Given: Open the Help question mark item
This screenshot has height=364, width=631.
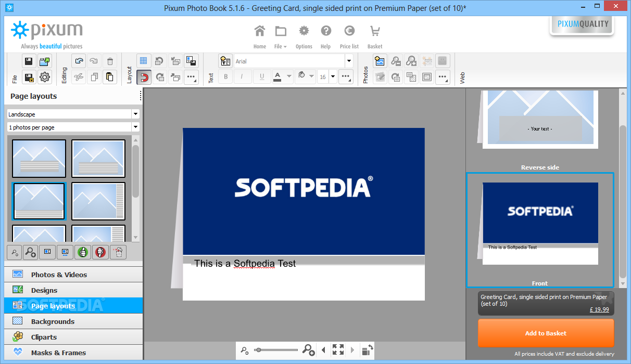Looking at the screenshot, I should (326, 36).
